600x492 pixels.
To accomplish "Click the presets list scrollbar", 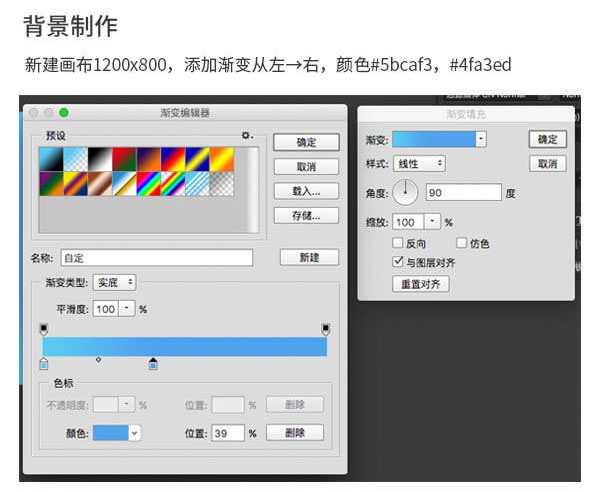I will (x=253, y=190).
